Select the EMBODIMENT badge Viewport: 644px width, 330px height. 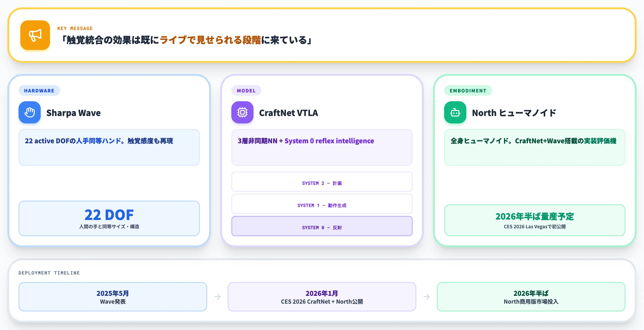(x=468, y=90)
